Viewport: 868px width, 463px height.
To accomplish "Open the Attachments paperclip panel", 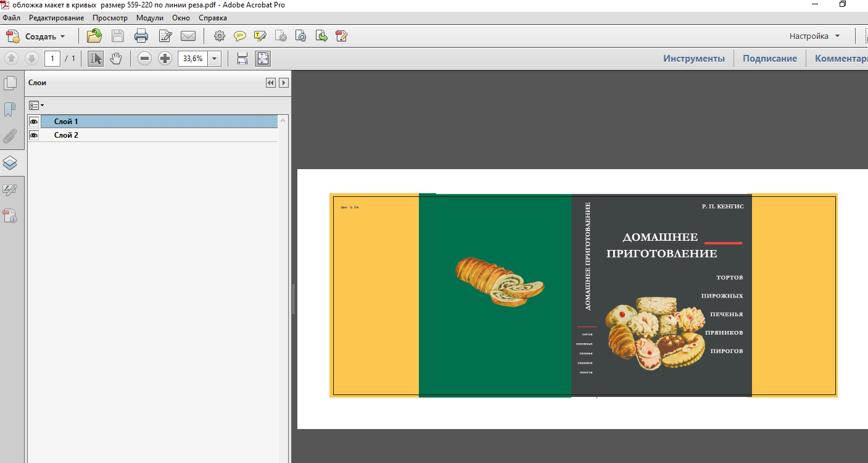I will click(x=10, y=136).
